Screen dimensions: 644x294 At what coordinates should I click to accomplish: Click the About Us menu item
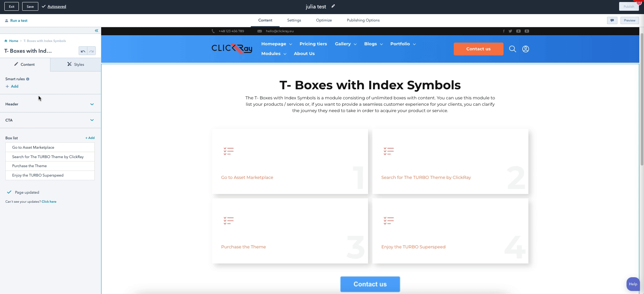click(x=304, y=54)
